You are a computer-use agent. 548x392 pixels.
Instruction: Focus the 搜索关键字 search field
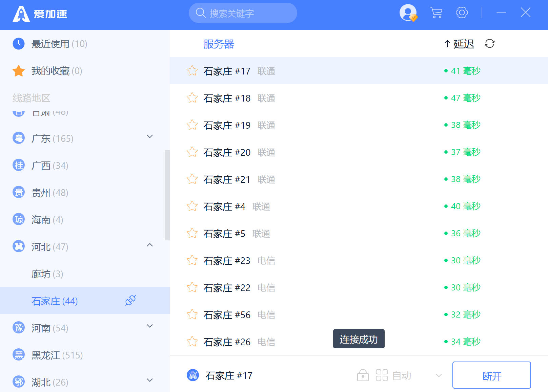tap(243, 13)
